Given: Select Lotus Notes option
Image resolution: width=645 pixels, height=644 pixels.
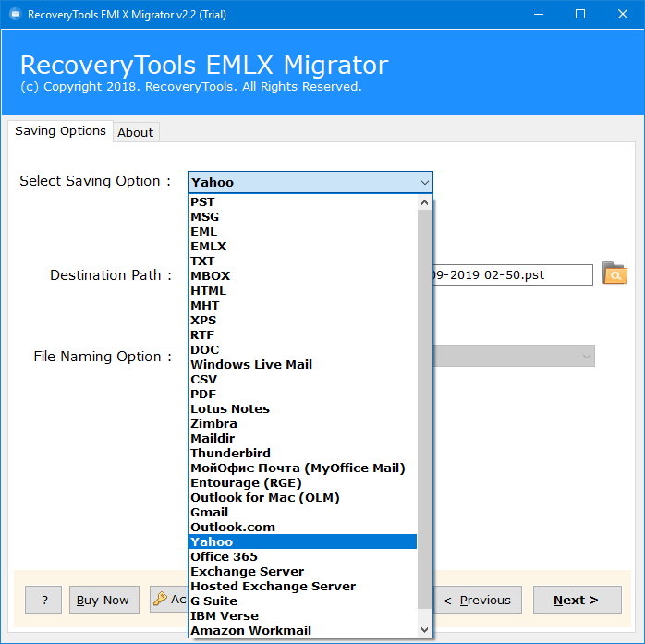Looking at the screenshot, I should coord(302,409).
